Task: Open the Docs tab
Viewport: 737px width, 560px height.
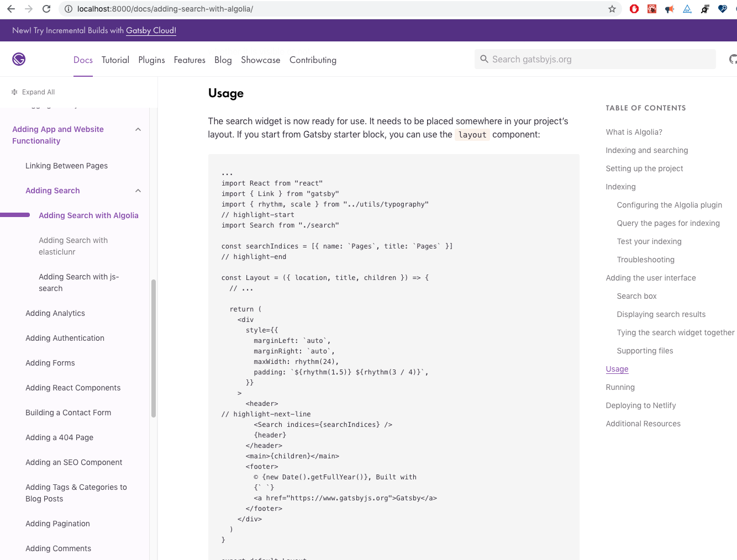Action: click(x=83, y=60)
